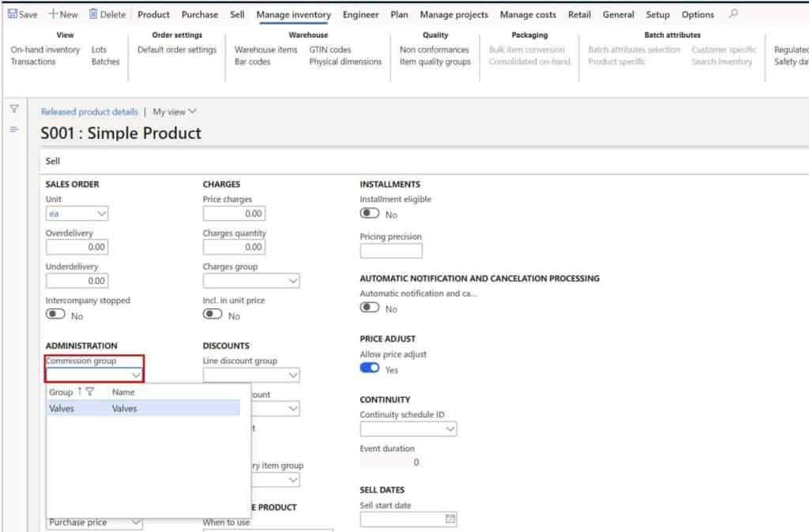This screenshot has width=809, height=532.
Task: Click the left sidebar list icon
Action: point(14,131)
